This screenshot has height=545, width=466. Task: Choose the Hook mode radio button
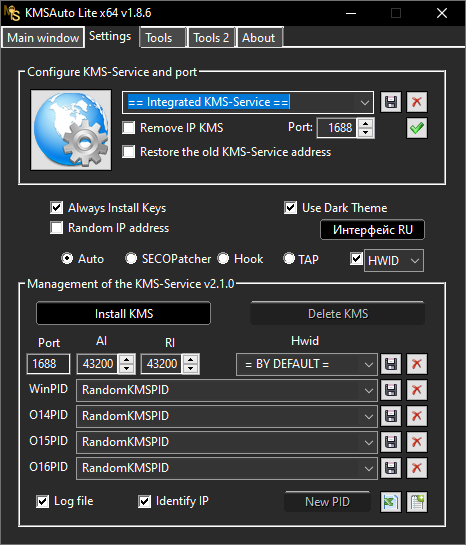click(223, 258)
